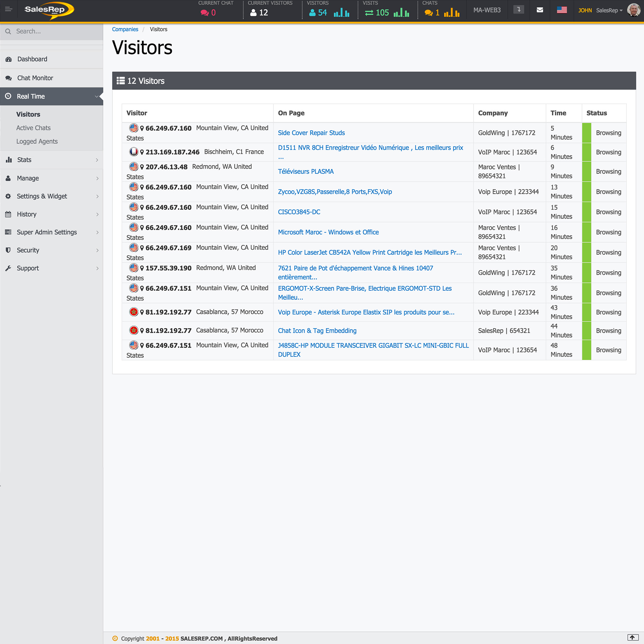Viewport: 644px width, 644px height.
Task: Click the scroll-to-top arrow button in footer
Action: (x=632, y=637)
